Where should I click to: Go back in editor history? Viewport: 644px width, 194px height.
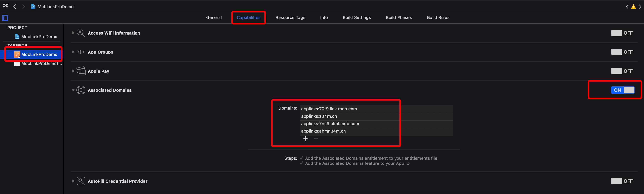pos(15,6)
